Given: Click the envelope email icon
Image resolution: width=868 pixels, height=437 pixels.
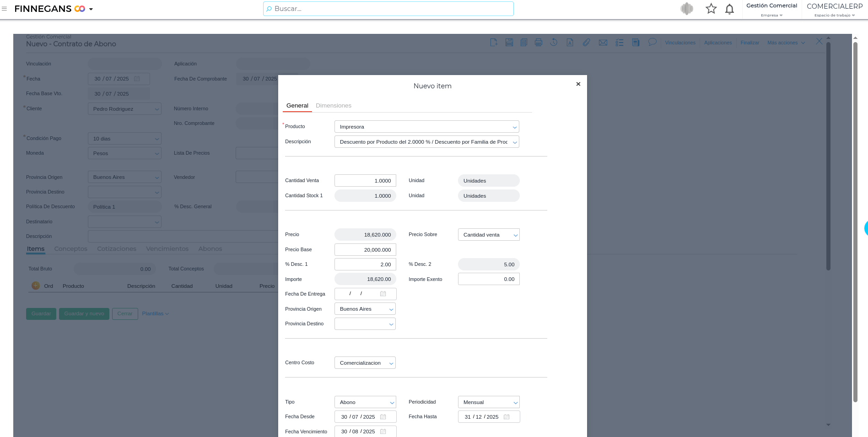Looking at the screenshot, I should 603,43.
